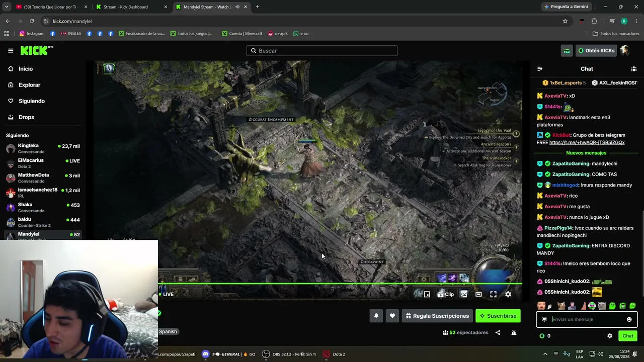Open Chrome extensions puzzle icon
644x362 pixels.
(x=594, y=21)
